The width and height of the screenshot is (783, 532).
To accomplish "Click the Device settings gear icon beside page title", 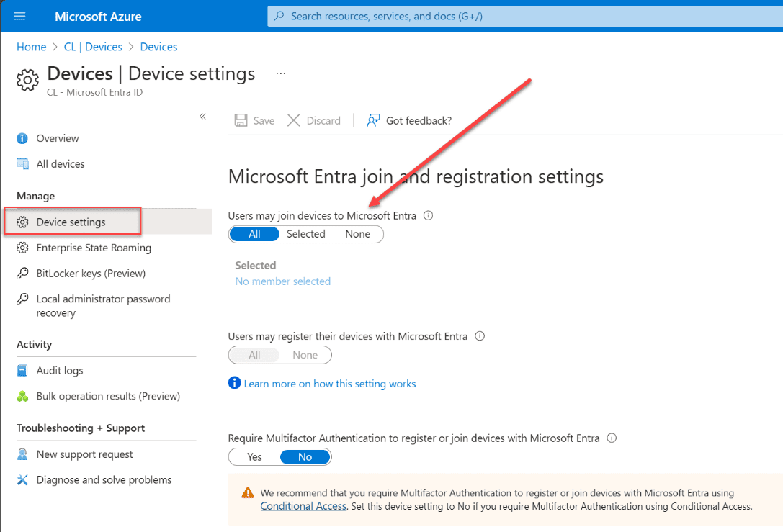I will pyautogui.click(x=27, y=80).
